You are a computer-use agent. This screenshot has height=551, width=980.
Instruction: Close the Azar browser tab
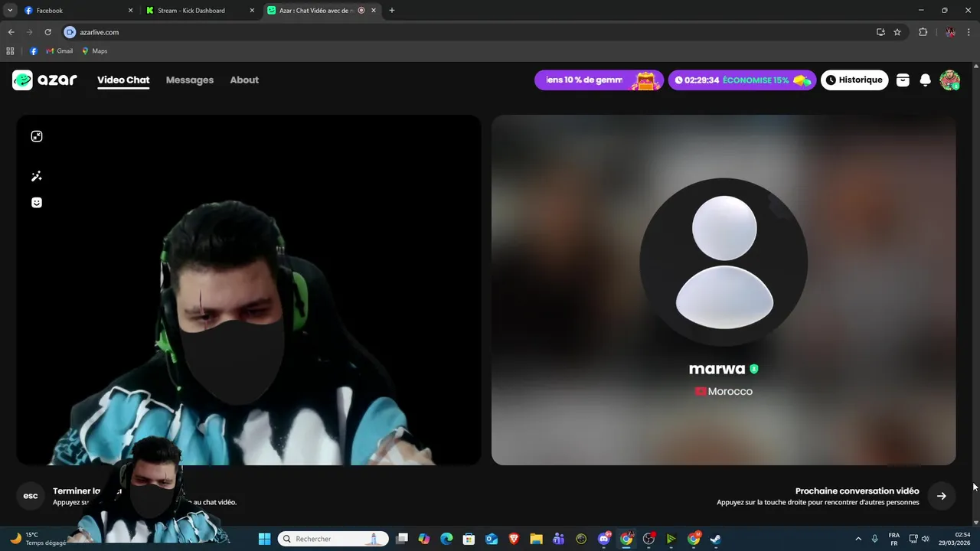374,11
